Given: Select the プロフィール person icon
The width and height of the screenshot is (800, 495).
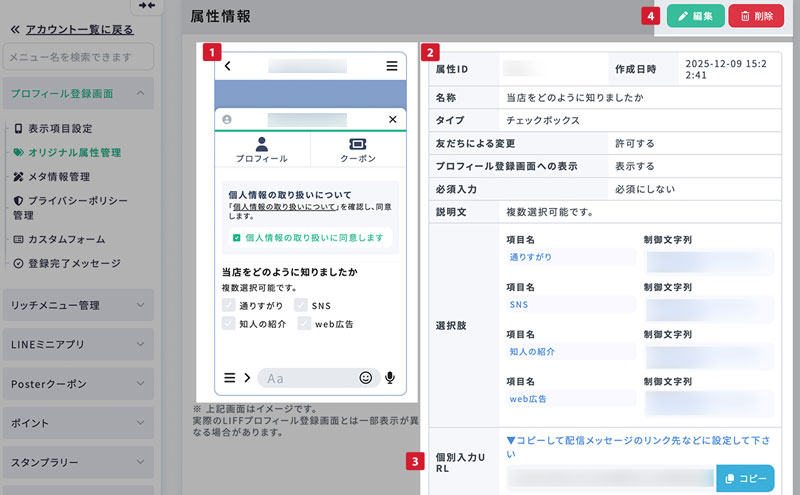Looking at the screenshot, I should click(262, 144).
